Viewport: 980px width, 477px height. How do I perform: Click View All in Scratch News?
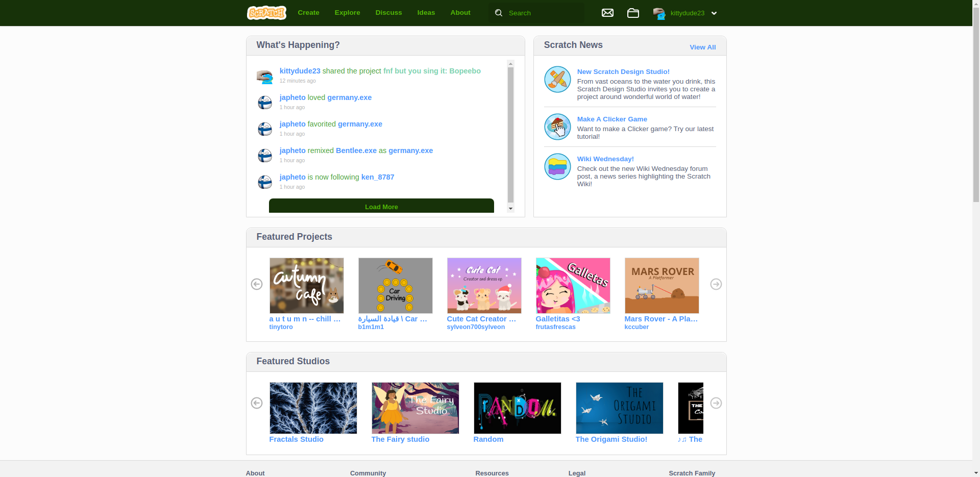702,47
